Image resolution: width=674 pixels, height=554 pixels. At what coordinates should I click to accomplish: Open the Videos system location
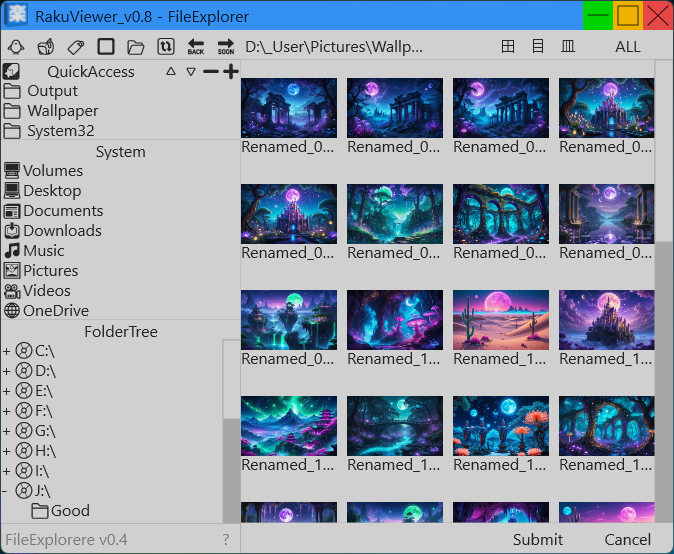(37, 291)
